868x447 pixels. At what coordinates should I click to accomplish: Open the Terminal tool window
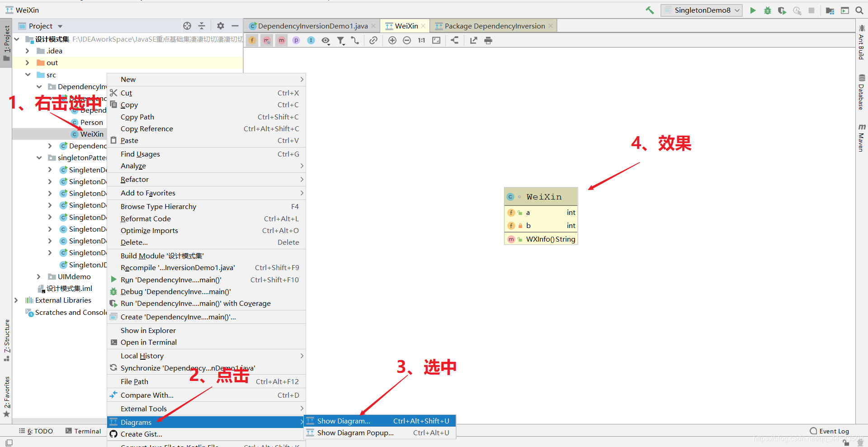pos(87,431)
